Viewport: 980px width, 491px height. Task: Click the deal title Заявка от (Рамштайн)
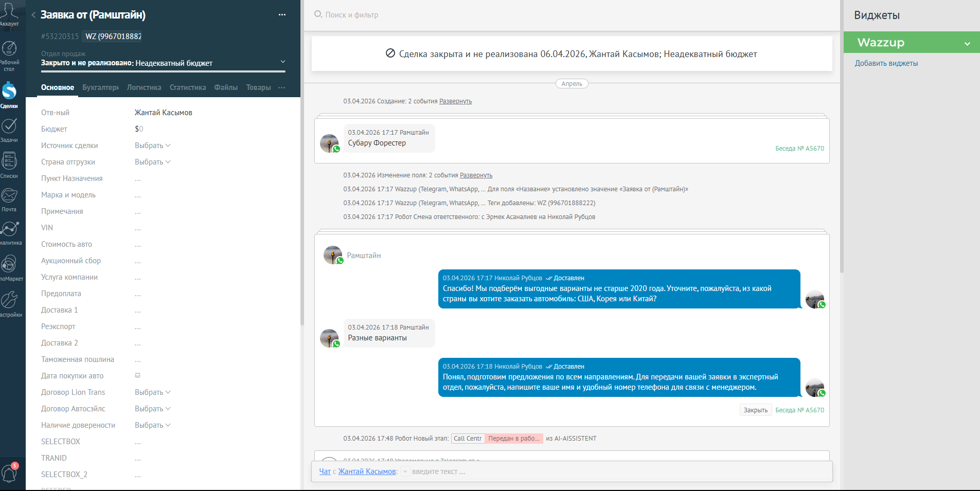click(x=93, y=15)
